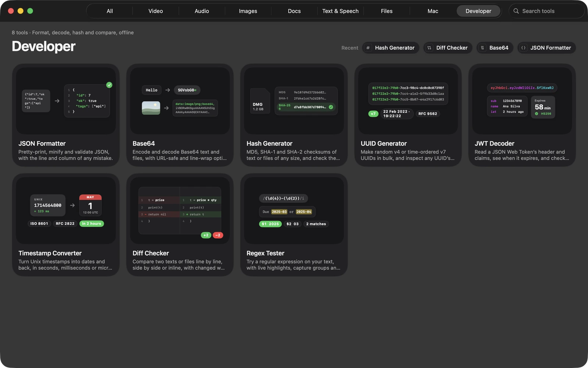Image resolution: width=588 pixels, height=368 pixels.
Task: Click the JWT token string in preview
Action: click(522, 88)
